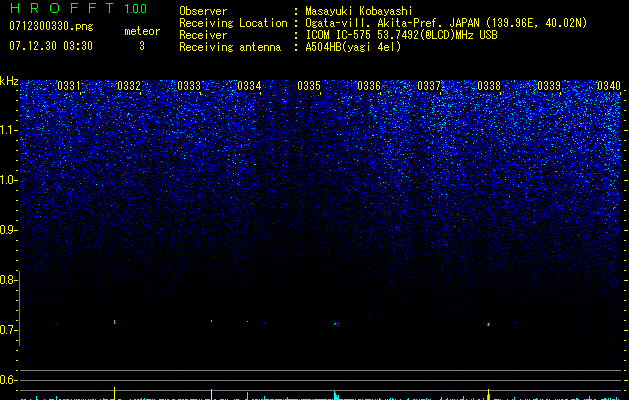The width and height of the screenshot is (629, 400).
Task: Click the date 07.12.30 03:30
Action: pyautogui.click(x=51, y=46)
